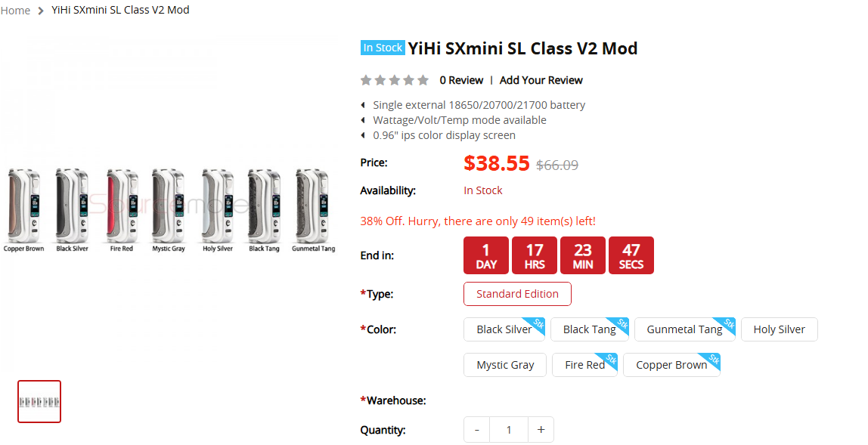Viewport: 868px width, 445px height.
Task: Select the Standard Edition type option
Action: tap(517, 294)
